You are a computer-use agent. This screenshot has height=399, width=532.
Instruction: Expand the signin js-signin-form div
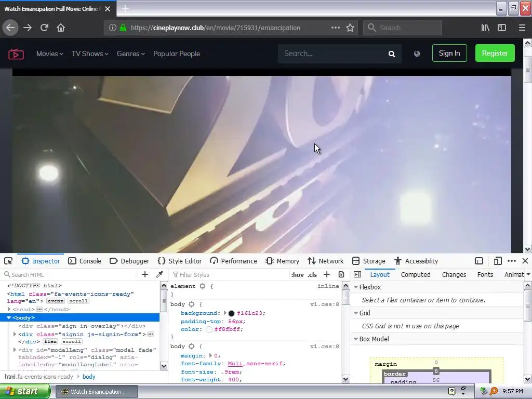pyautogui.click(x=15, y=334)
